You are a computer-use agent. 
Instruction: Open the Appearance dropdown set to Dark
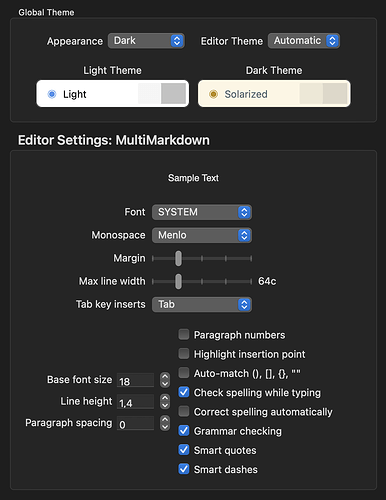[146, 41]
